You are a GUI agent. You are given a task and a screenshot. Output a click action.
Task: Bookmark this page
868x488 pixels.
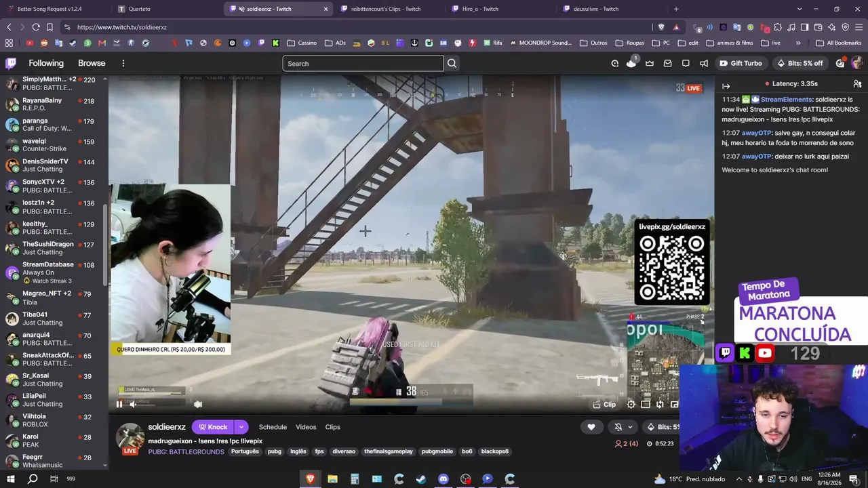click(50, 27)
